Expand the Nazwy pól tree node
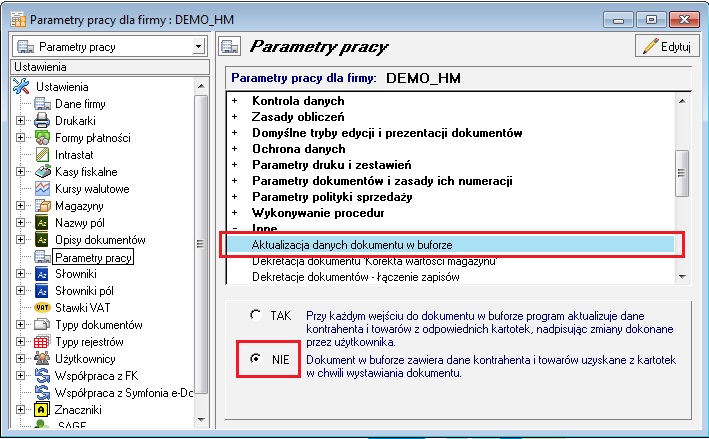Screen dimensions: 709x439 point(20,222)
